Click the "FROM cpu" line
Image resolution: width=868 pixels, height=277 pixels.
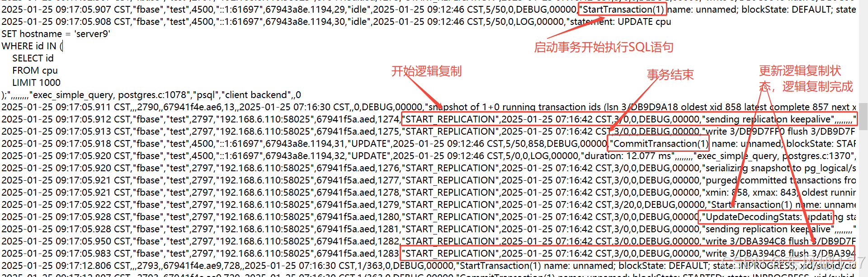(35, 70)
